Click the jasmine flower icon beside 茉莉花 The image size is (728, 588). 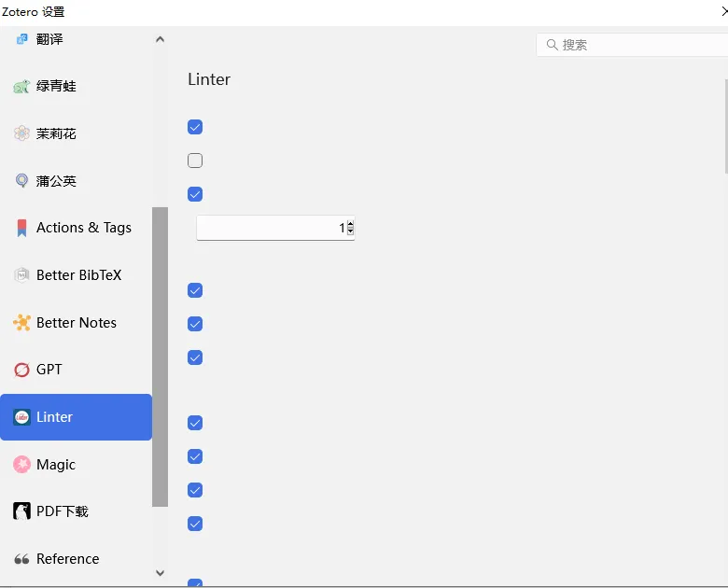pyautogui.click(x=21, y=133)
